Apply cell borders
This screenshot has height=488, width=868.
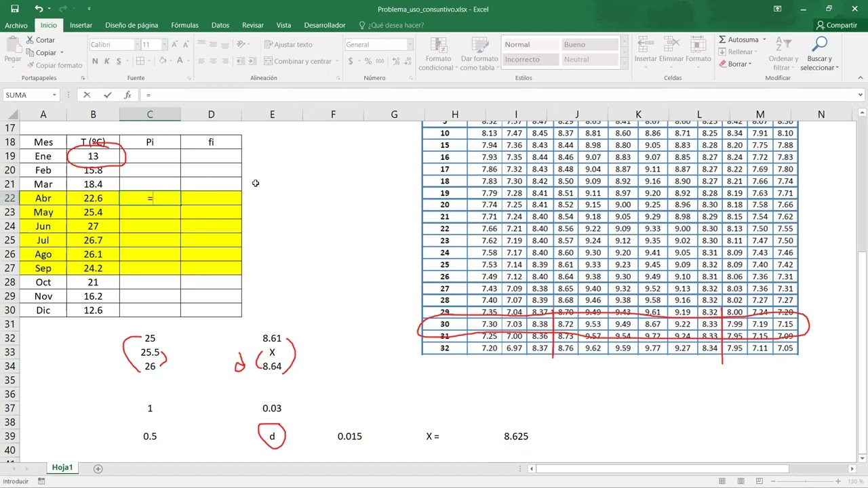[x=139, y=61]
